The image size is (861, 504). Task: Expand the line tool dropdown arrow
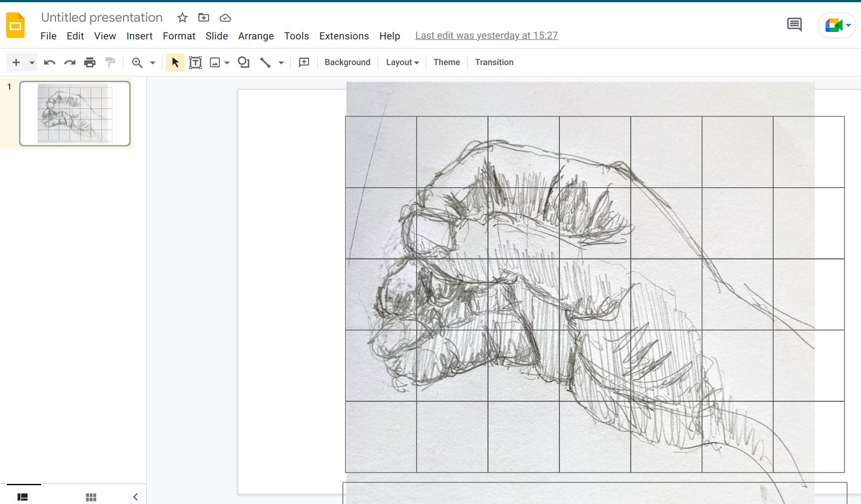[281, 62]
